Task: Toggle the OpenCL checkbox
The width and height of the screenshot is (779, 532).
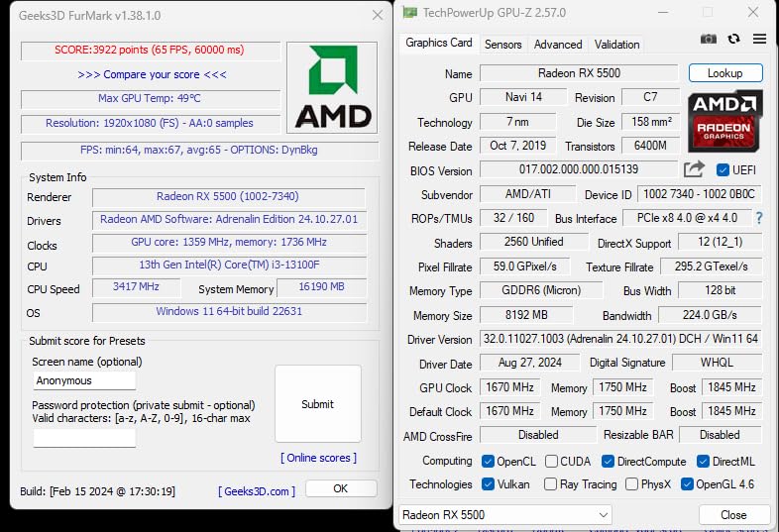Action: (x=488, y=461)
